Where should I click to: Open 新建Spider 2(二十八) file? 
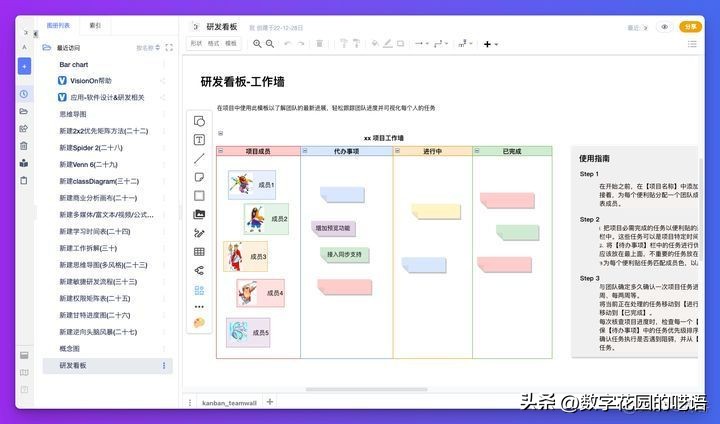click(91, 148)
